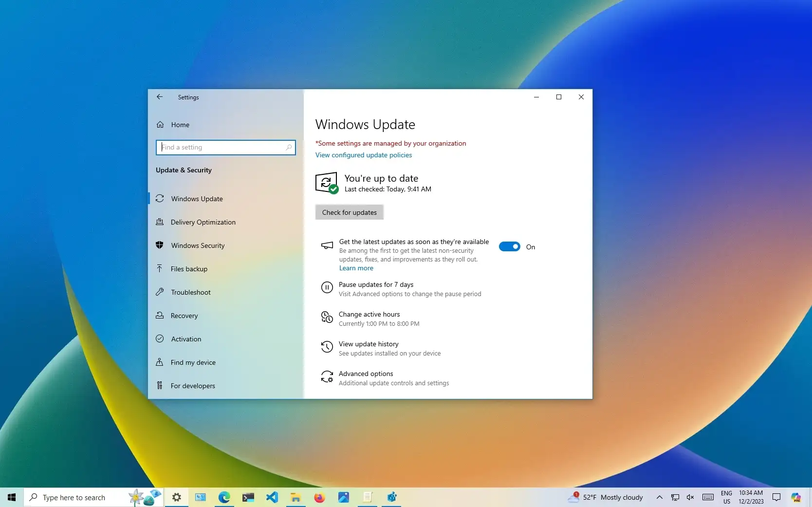The height and width of the screenshot is (507, 812).
Task: Click the Learn more link
Action: pos(356,268)
